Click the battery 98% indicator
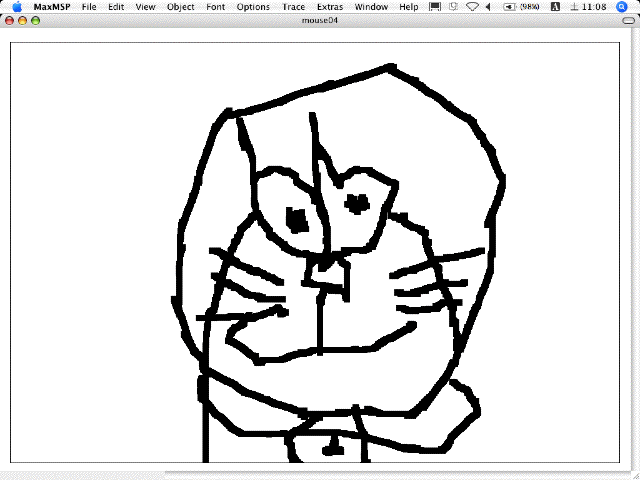This screenshot has height=480, width=640. click(x=521, y=7)
